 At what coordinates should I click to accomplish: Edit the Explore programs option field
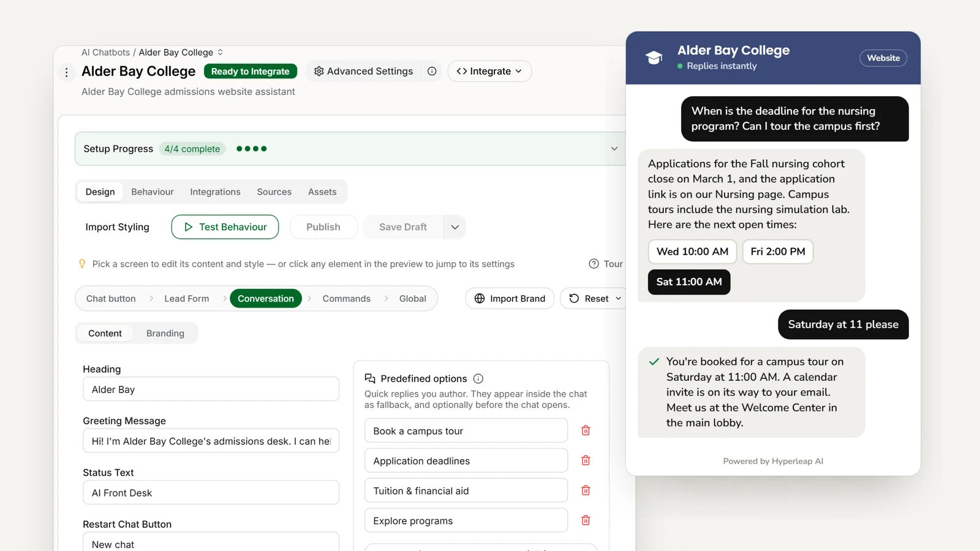466,520
